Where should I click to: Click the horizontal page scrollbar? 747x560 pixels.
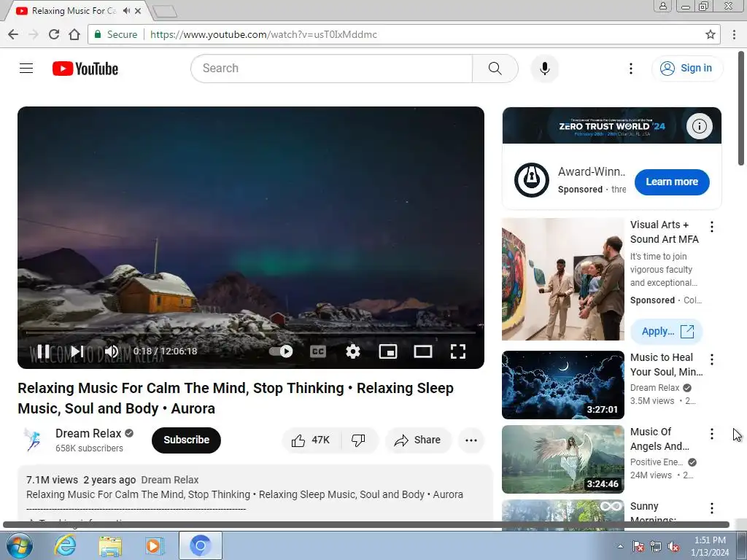tap(366, 525)
